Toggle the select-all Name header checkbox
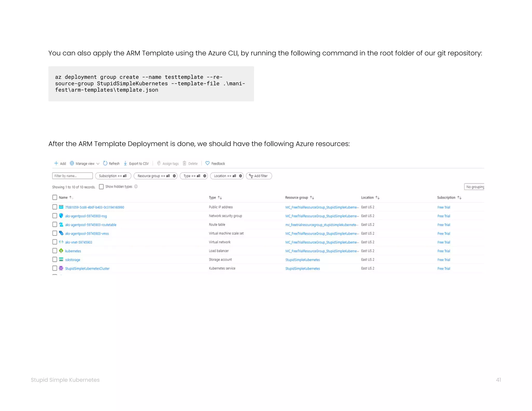 pos(55,197)
